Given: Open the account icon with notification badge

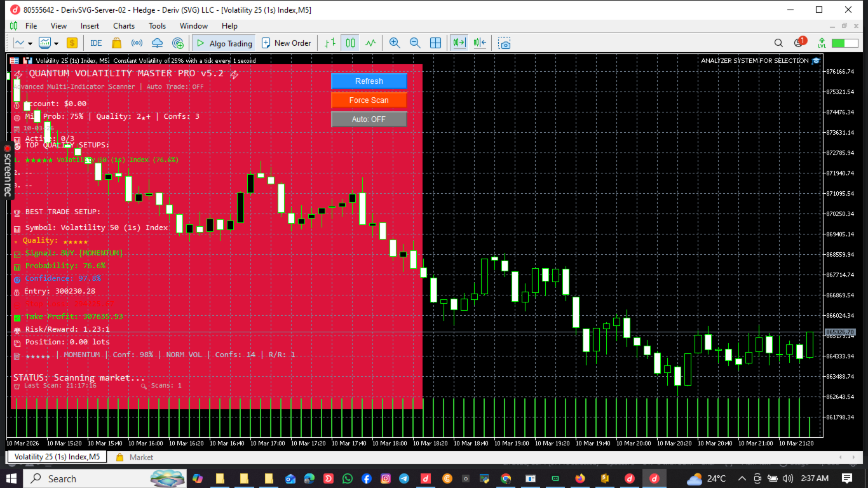Looking at the screenshot, I should pyautogui.click(x=799, y=43).
